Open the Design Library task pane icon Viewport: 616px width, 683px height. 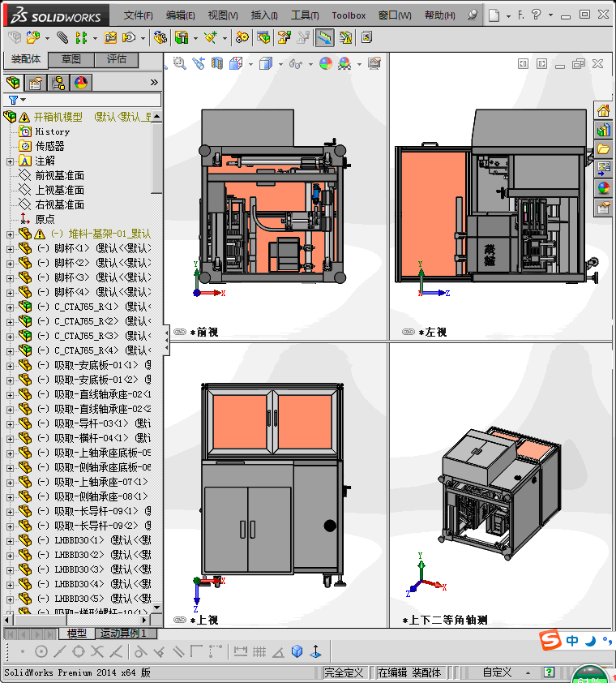(603, 130)
